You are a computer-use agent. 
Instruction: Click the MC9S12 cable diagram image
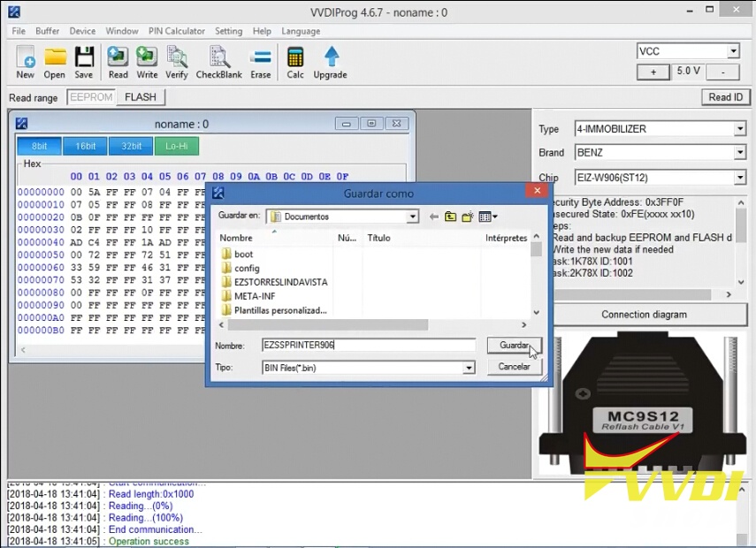coord(644,404)
